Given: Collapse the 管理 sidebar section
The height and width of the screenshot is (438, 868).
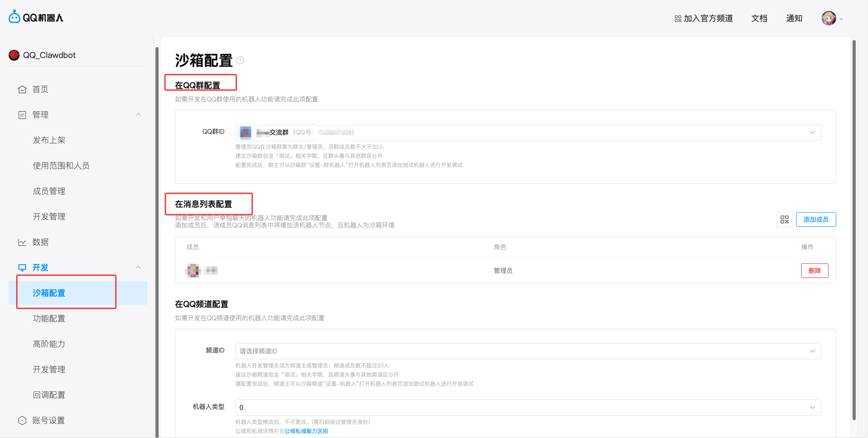Looking at the screenshot, I should [138, 115].
